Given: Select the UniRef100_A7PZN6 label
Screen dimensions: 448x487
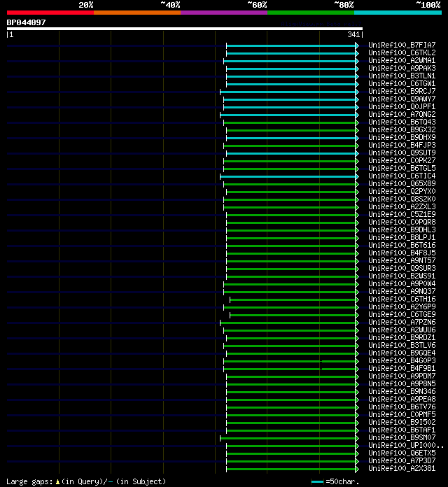Looking at the screenshot, I should (402, 322).
